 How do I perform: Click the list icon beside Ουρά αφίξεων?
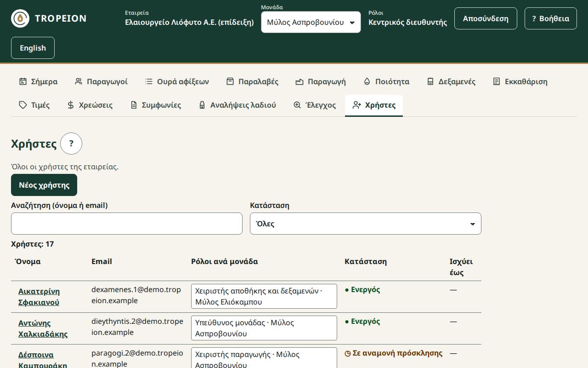[x=149, y=81]
